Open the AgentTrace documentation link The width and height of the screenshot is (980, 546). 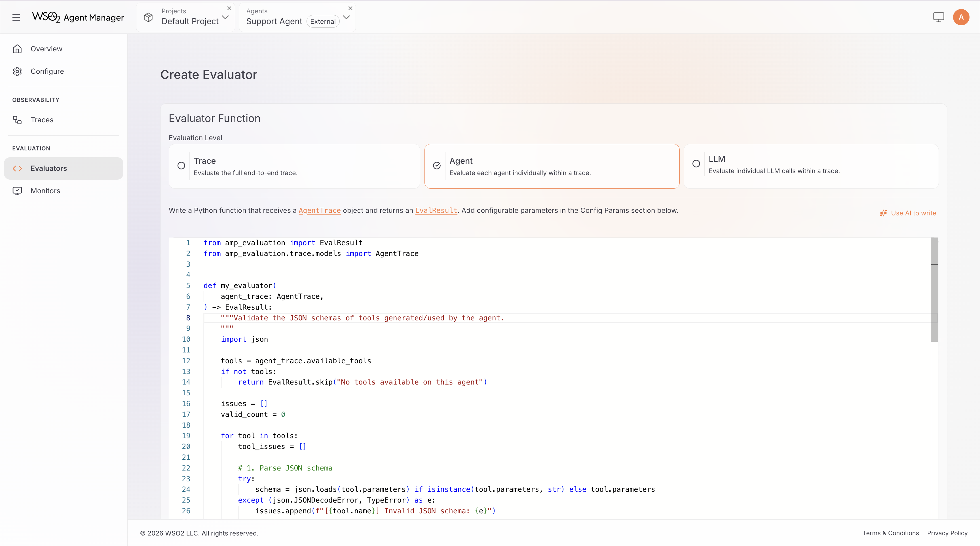click(319, 211)
